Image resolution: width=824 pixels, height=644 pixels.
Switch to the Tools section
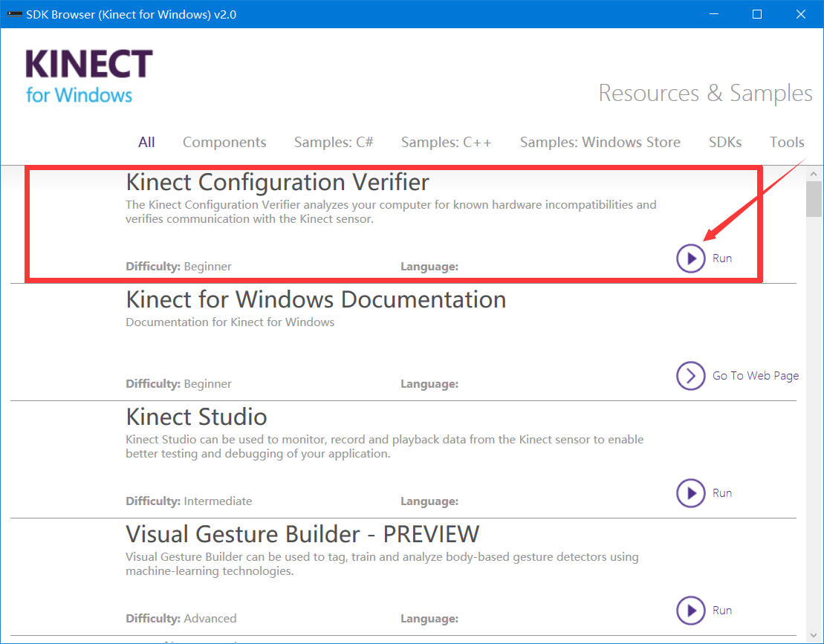[787, 142]
